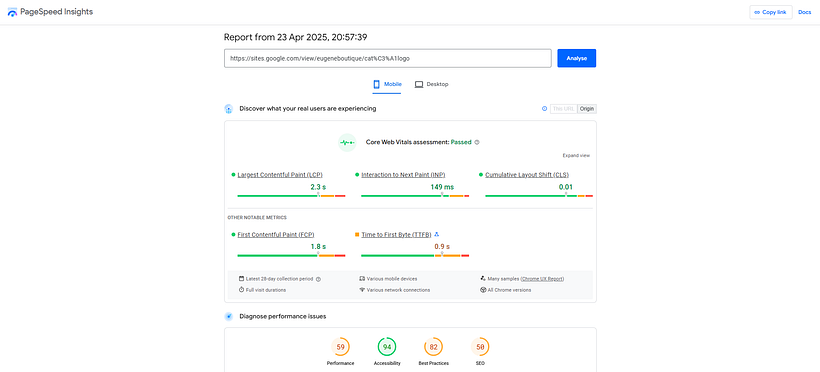The image size is (820, 372).
Task: Click the Full visit durations text
Action: point(266,290)
